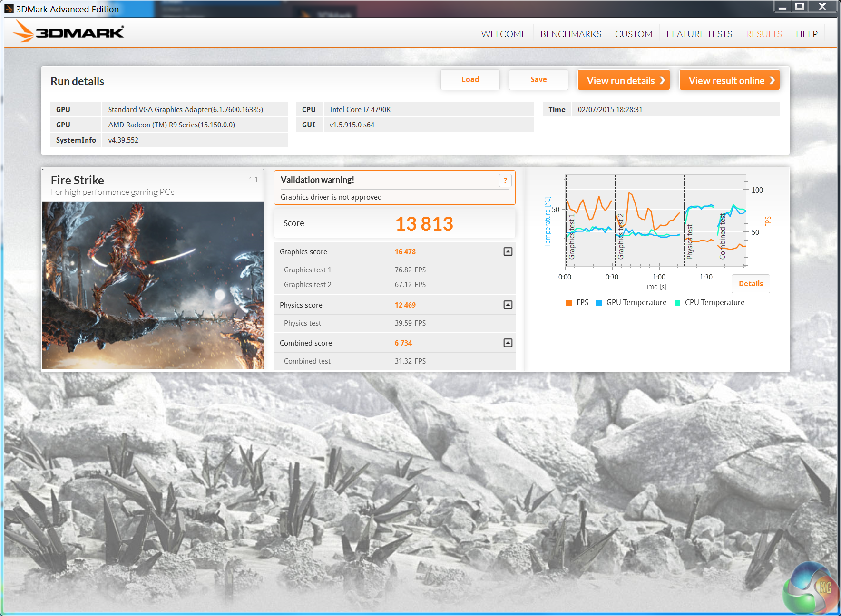This screenshot has height=616, width=841.
Task: Click the Intel Core i7 4790K CPU value
Action: [x=360, y=110]
